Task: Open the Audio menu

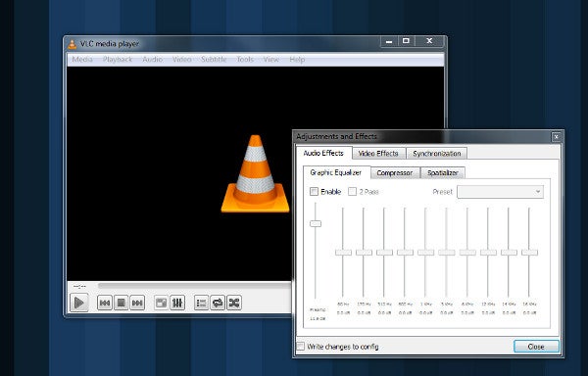Action: click(152, 60)
